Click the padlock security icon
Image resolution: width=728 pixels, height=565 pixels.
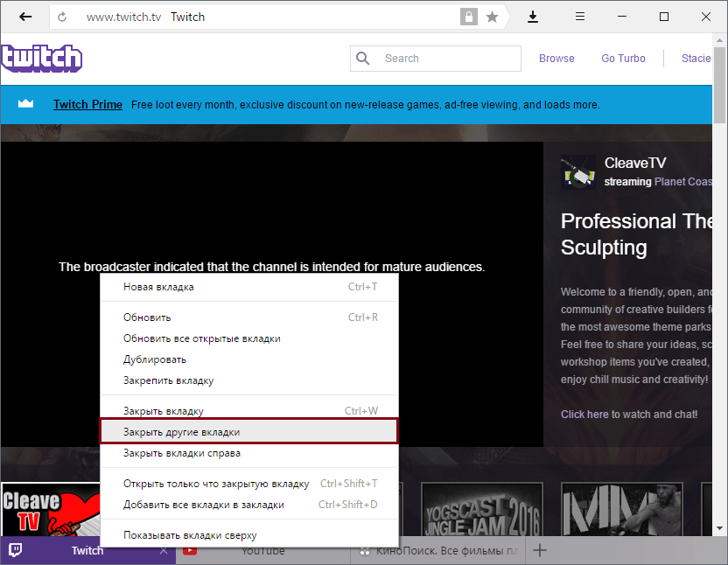(x=469, y=17)
